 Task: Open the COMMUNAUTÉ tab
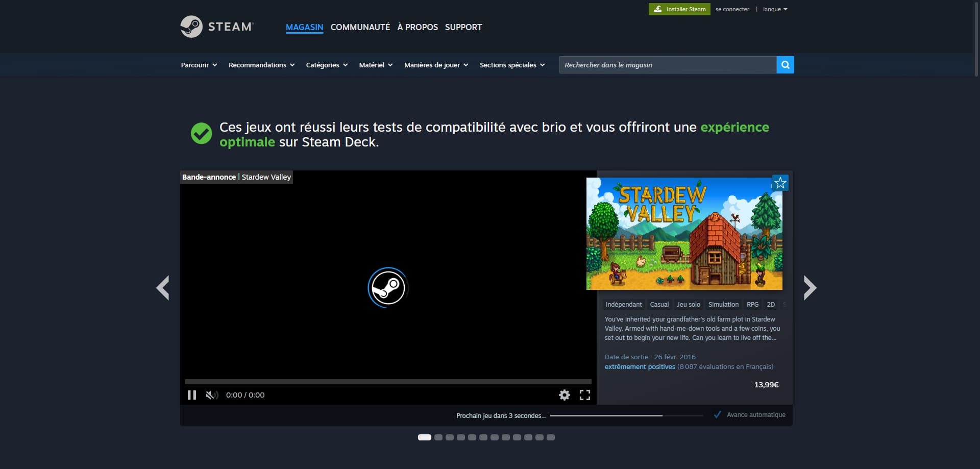pos(360,27)
